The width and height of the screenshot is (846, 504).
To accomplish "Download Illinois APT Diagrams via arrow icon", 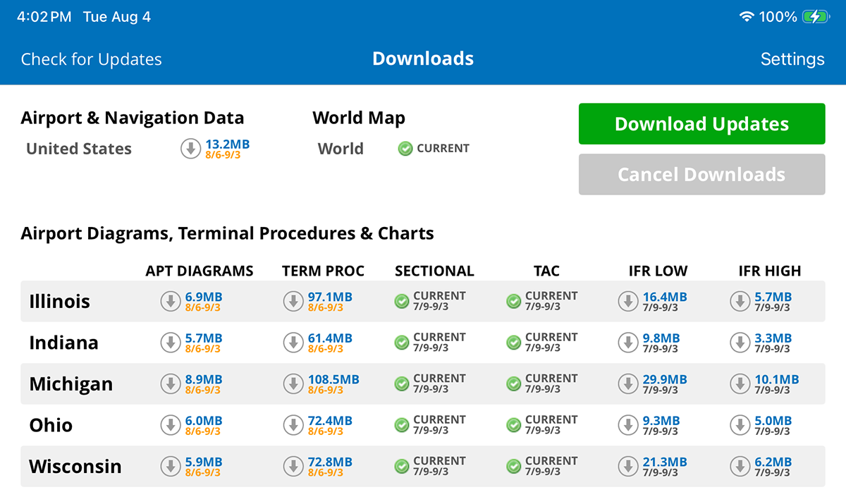I will (x=171, y=302).
